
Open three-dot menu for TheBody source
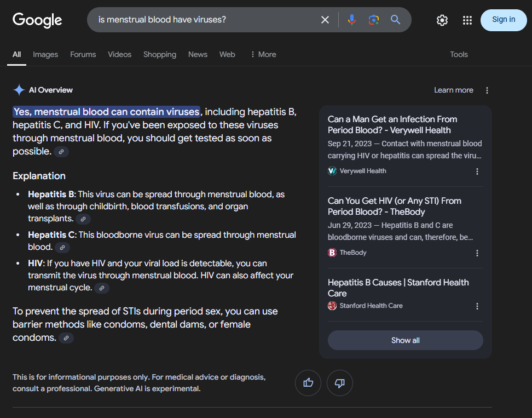pyautogui.click(x=477, y=253)
